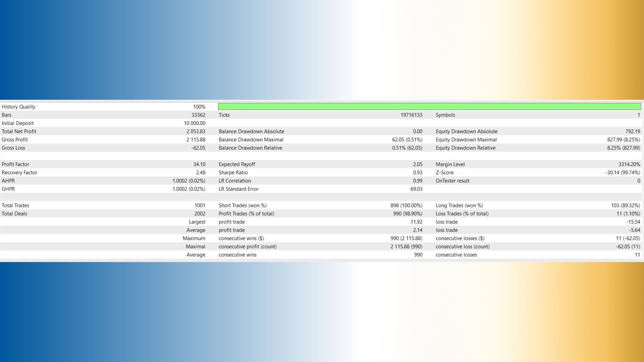
Task: Click the Sharpe Ratio value 0.93
Action: 418,173
